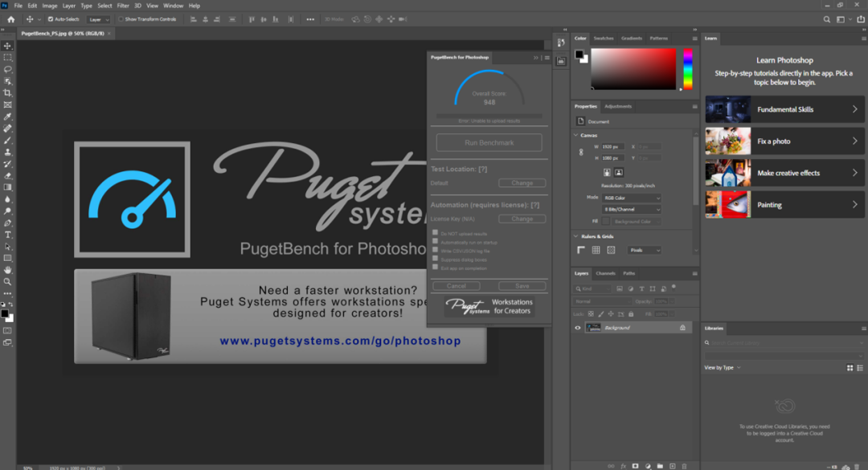Open the Filter menu
The height and width of the screenshot is (470, 868).
tap(123, 6)
